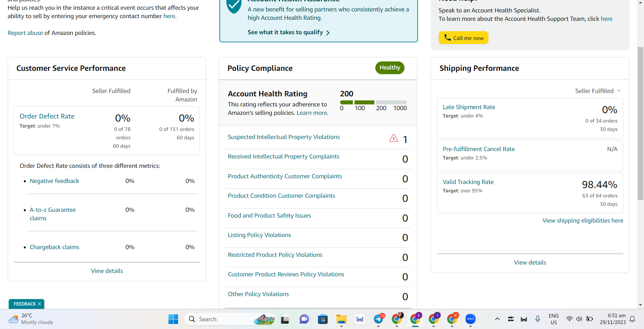Click the 0 of 131 orders text

tap(177, 129)
